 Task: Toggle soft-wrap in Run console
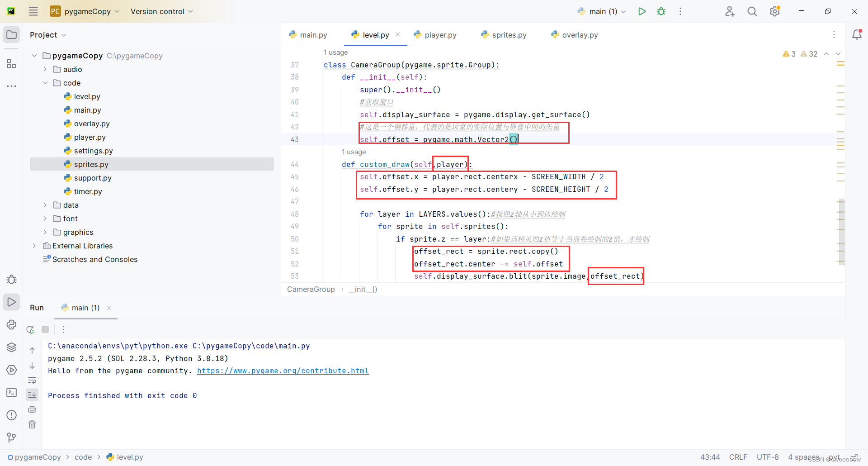pyautogui.click(x=32, y=380)
